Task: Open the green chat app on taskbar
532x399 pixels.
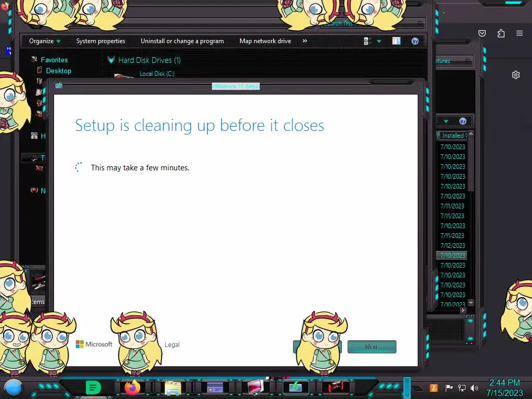Action: (93, 388)
